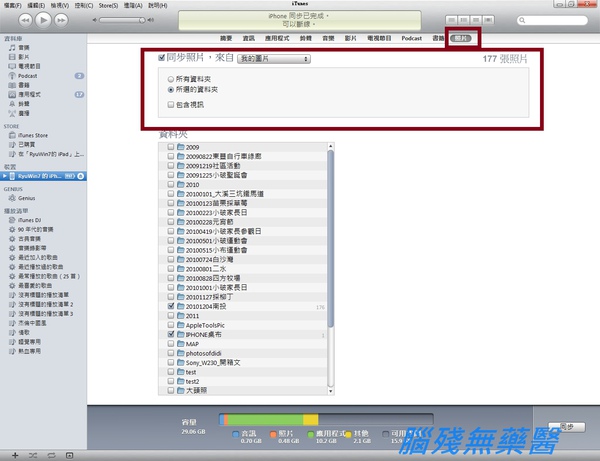This screenshot has width=600, height=461.
Task: Uncheck the 20101204南投 folder
Action: coord(171,306)
